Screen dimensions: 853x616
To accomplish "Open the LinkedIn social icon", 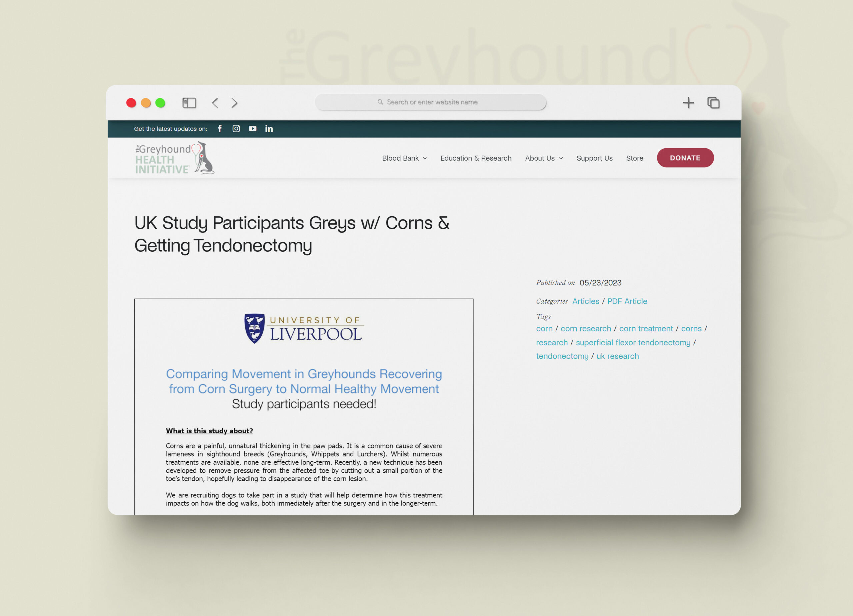I will (269, 129).
